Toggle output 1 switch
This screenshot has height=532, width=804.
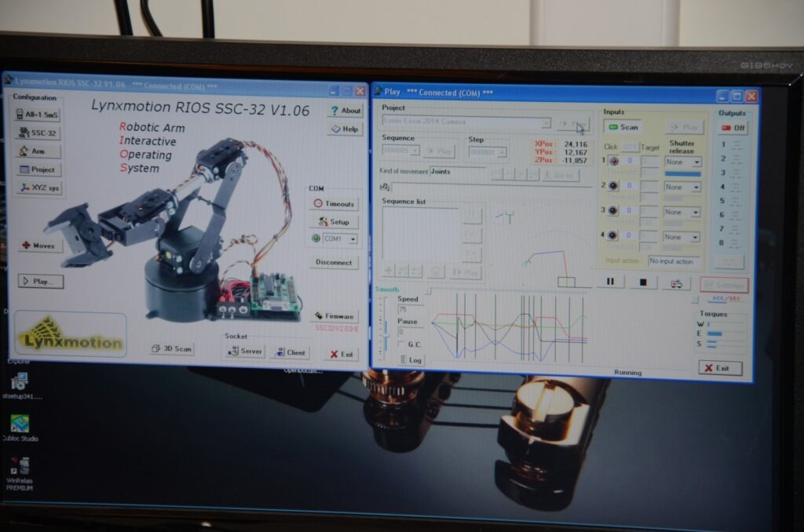(x=736, y=144)
